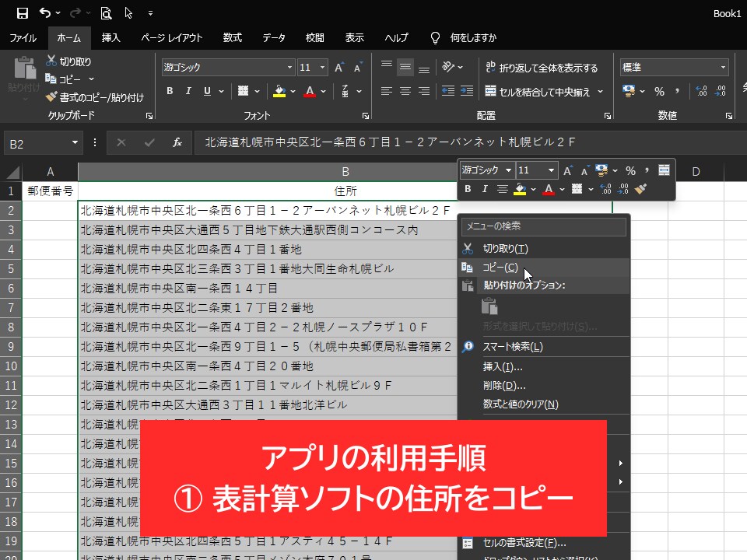Image resolution: width=747 pixels, height=560 pixels.
Task: Apply comma style in ribbon Number group
Action: 677,91
